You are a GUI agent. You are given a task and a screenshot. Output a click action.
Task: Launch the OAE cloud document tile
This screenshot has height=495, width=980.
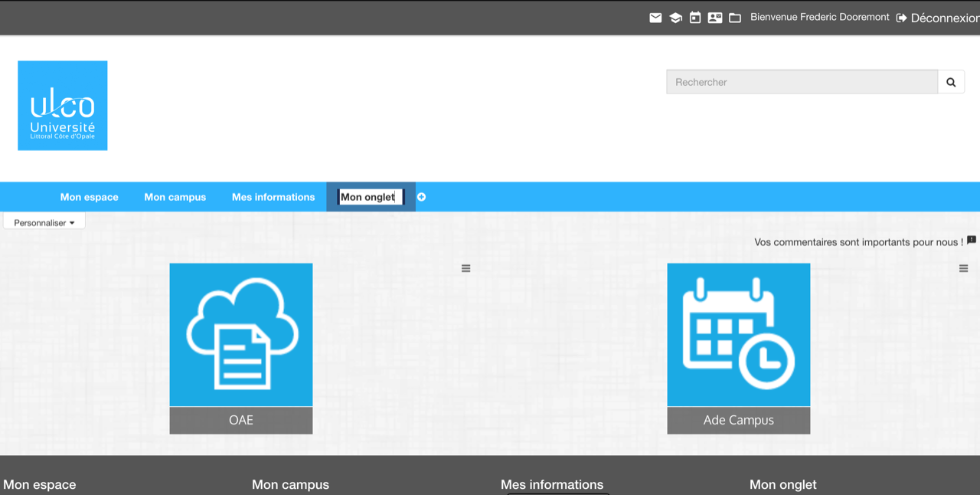(x=241, y=335)
